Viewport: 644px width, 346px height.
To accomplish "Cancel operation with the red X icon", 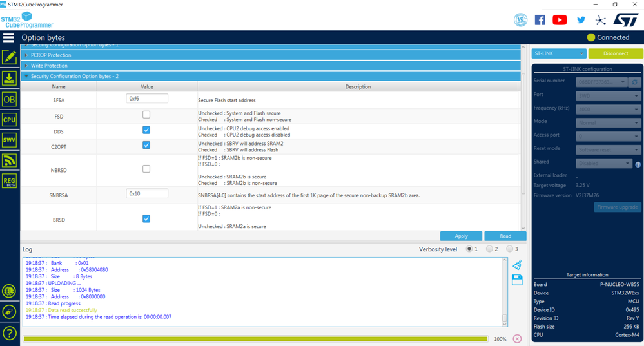I will 517,339.
